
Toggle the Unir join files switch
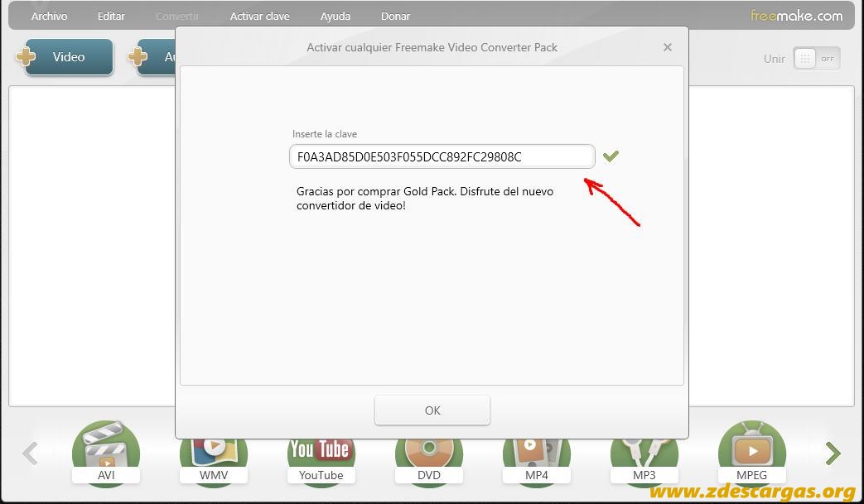point(817,58)
